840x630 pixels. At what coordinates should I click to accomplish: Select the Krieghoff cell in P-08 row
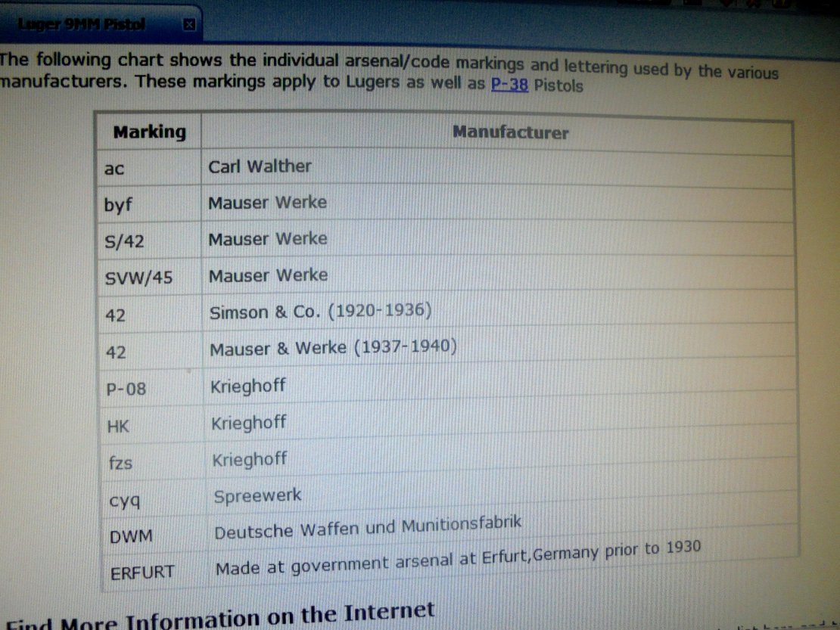[499, 382]
